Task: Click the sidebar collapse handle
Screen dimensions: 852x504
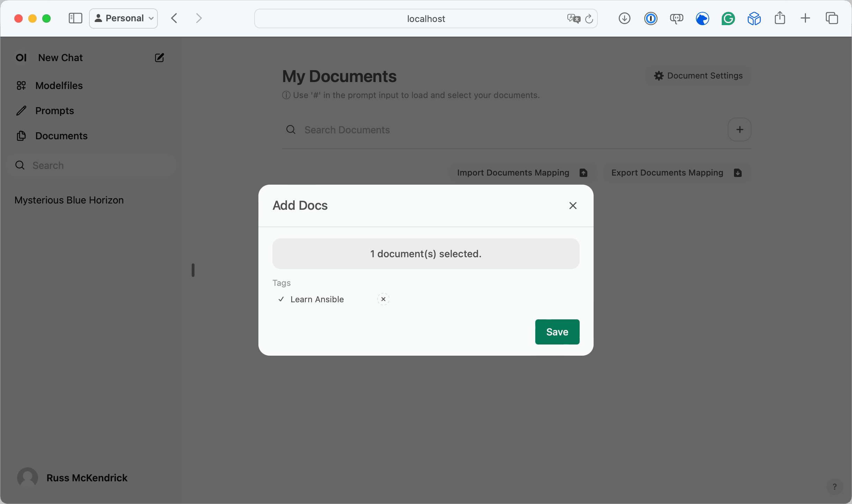Action: coord(193,270)
